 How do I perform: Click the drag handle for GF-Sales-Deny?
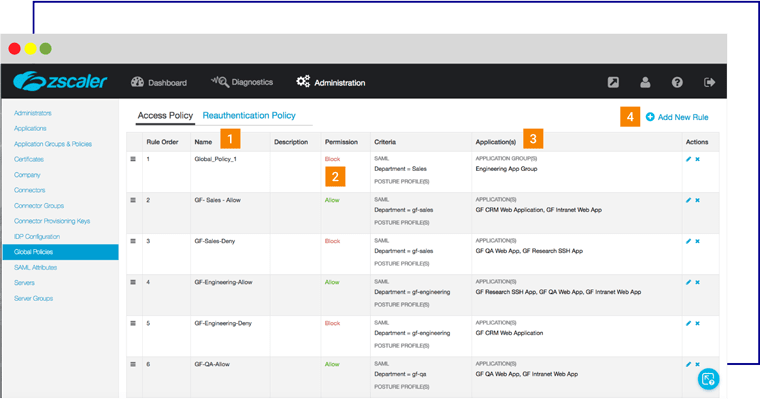(132, 241)
